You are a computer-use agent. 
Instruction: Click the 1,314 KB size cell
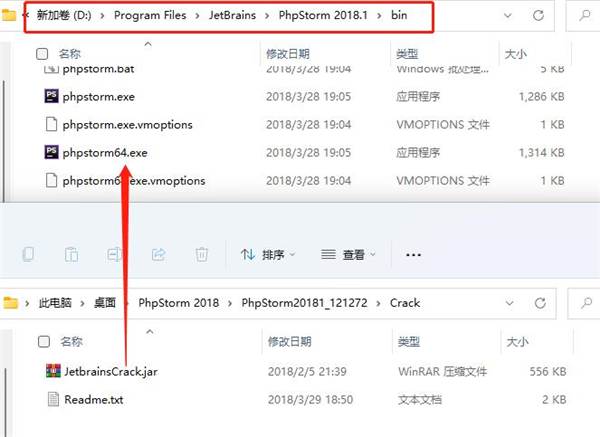point(541,153)
